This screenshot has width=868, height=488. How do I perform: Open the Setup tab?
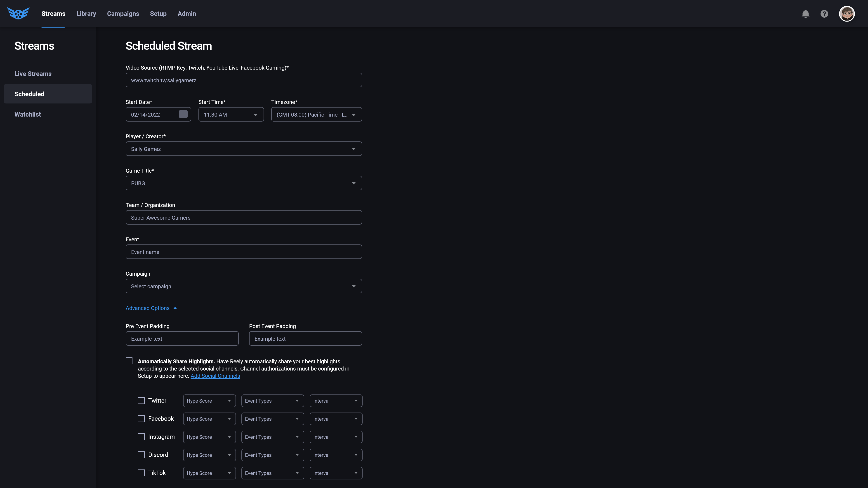point(158,14)
